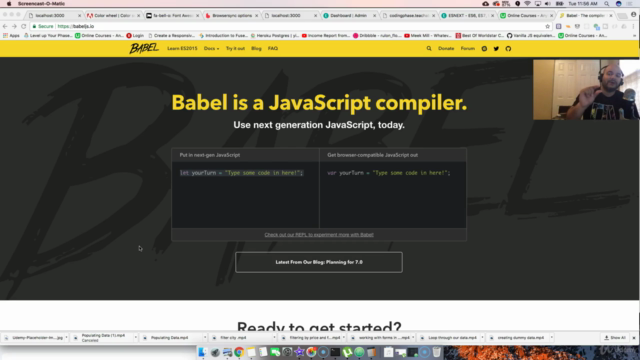Open Babel's GitHub icon link
This screenshot has height=360, width=640.
[x=508, y=49]
